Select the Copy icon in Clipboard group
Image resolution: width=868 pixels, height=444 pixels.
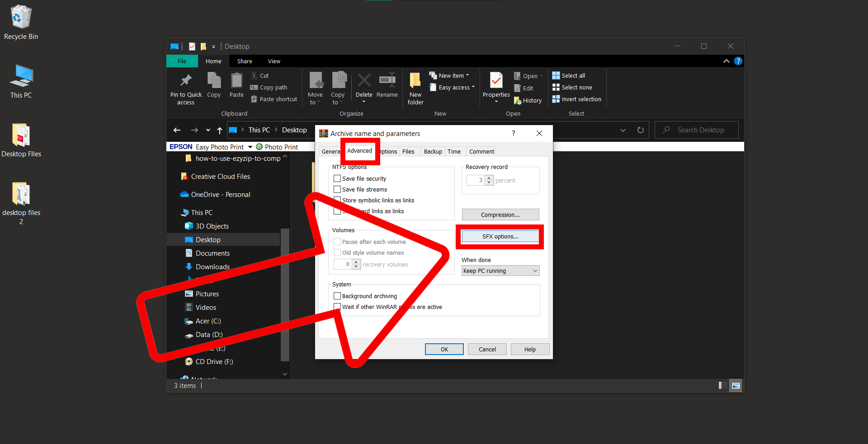point(213,85)
